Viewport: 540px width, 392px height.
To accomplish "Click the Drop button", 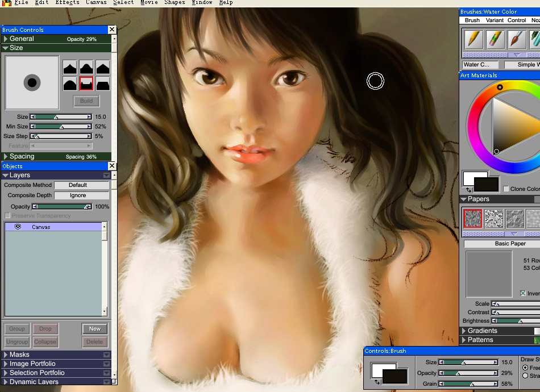I will (x=45, y=329).
